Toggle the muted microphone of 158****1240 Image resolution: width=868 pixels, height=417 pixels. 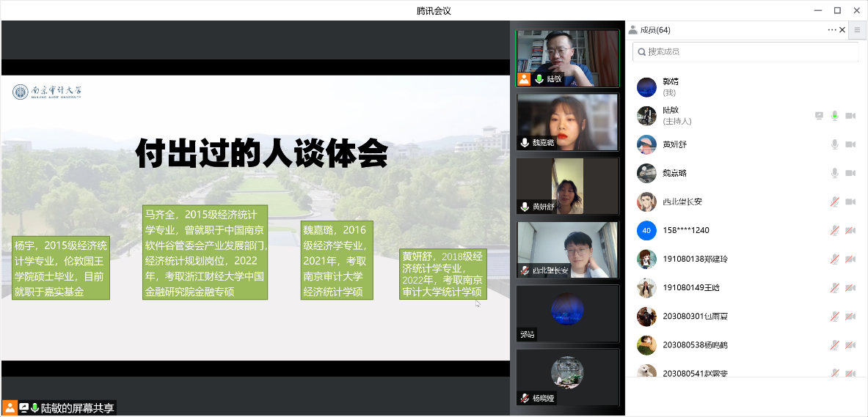[x=834, y=230]
